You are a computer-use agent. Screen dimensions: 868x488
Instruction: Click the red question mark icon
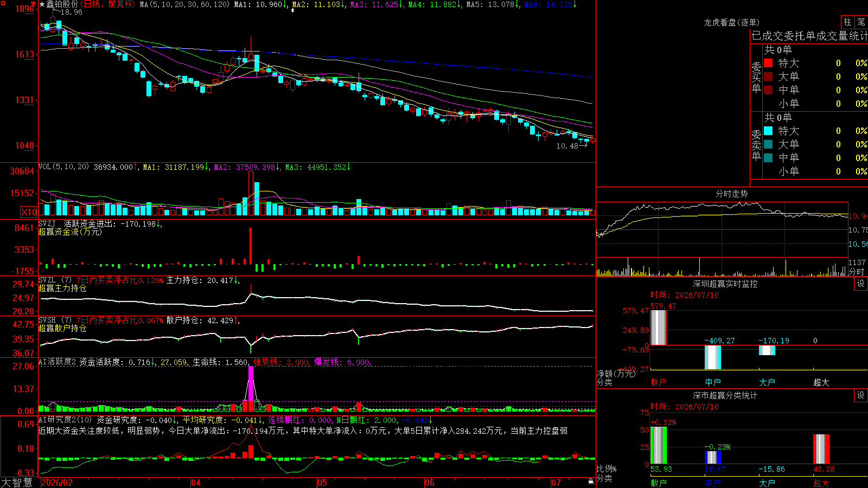click(33, 4)
